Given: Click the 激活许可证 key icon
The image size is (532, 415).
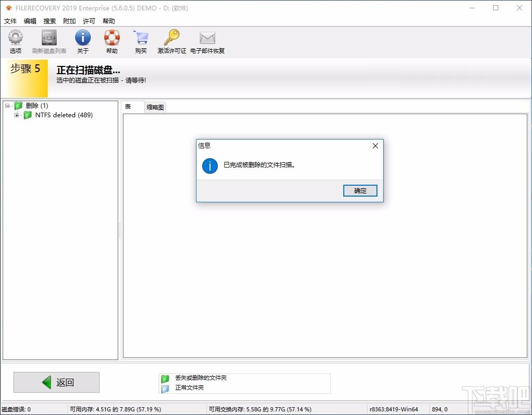Looking at the screenshot, I should [172, 37].
